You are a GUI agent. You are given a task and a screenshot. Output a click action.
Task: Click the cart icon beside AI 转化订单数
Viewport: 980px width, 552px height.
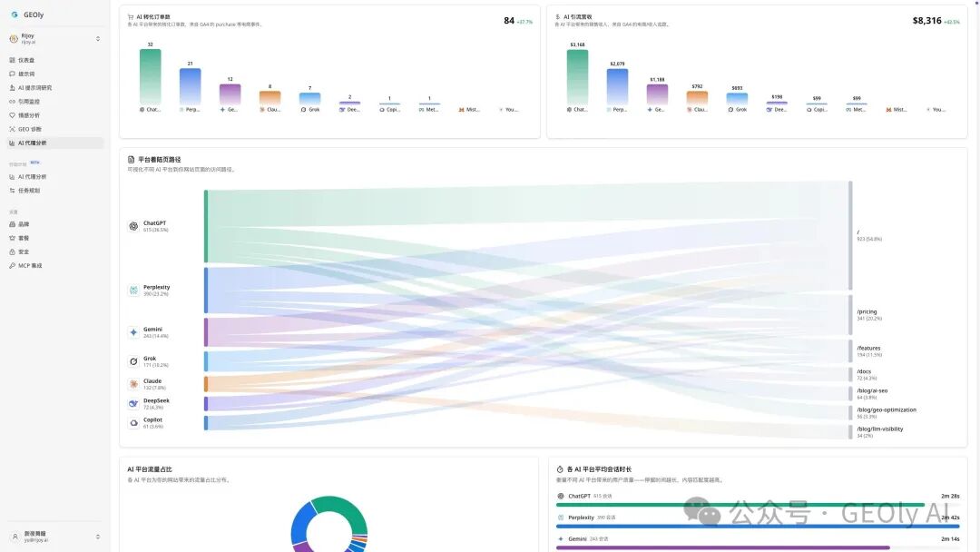[130, 17]
